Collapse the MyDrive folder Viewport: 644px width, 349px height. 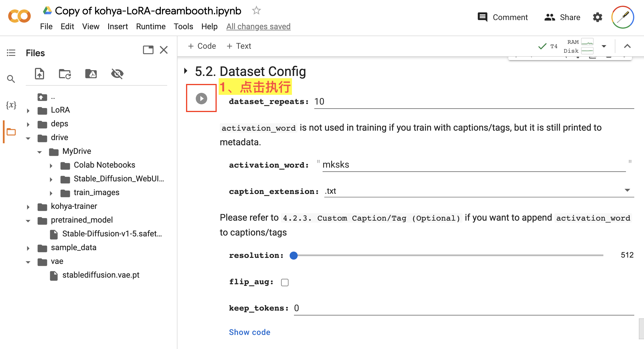click(40, 152)
